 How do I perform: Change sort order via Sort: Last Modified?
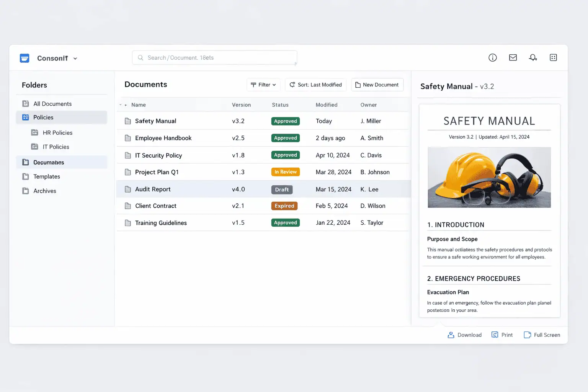(x=315, y=85)
